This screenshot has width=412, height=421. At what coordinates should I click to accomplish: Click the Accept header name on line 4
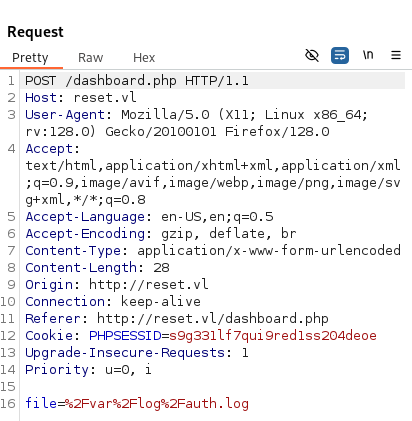tap(49, 149)
